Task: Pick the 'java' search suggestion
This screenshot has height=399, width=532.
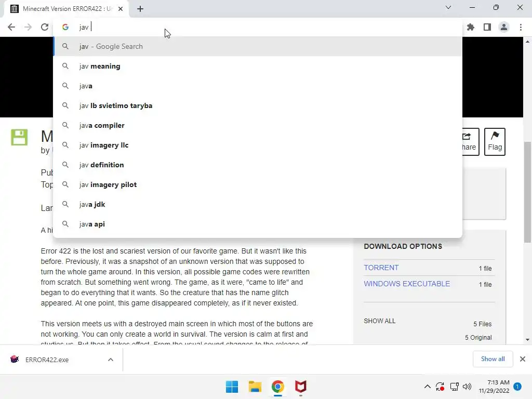Action: pyautogui.click(x=258, y=86)
